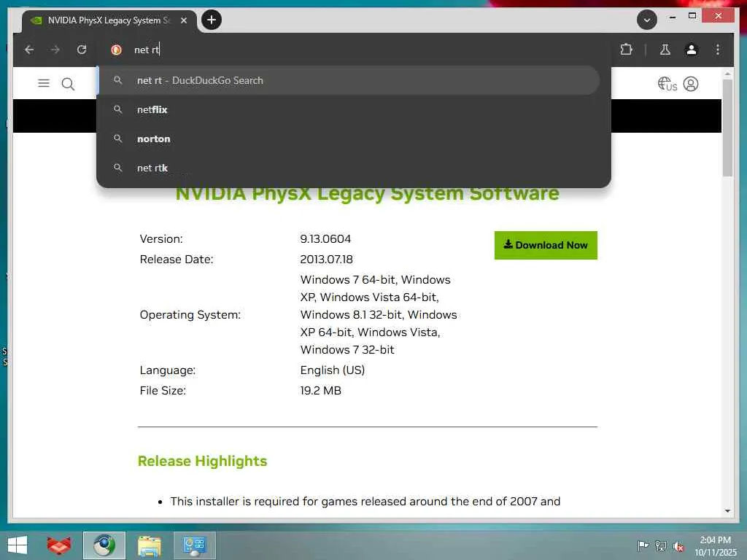Open the labs flask icon in toolbar
Image resolution: width=747 pixels, height=560 pixels.
tap(665, 50)
